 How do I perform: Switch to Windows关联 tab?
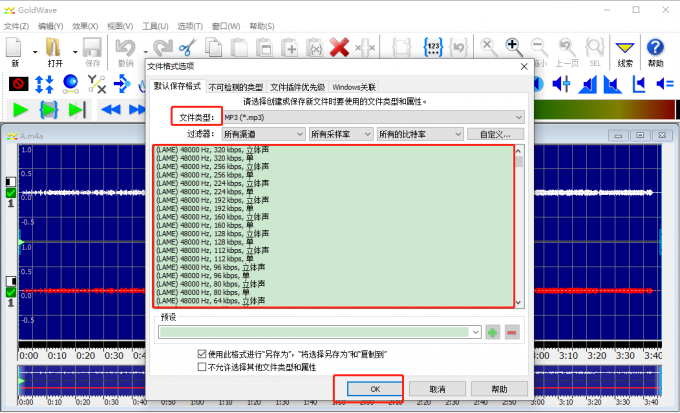coord(354,87)
